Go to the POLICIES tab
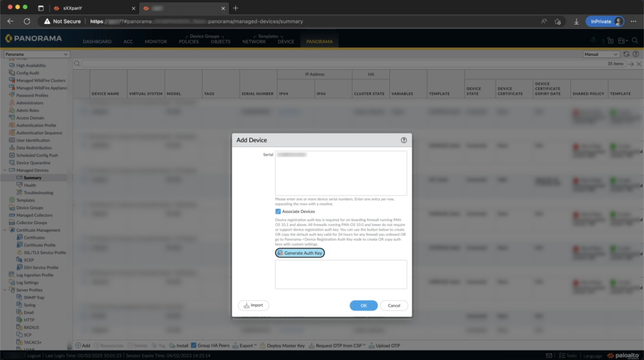Image resolution: width=644 pixels, height=360 pixels. tap(189, 41)
